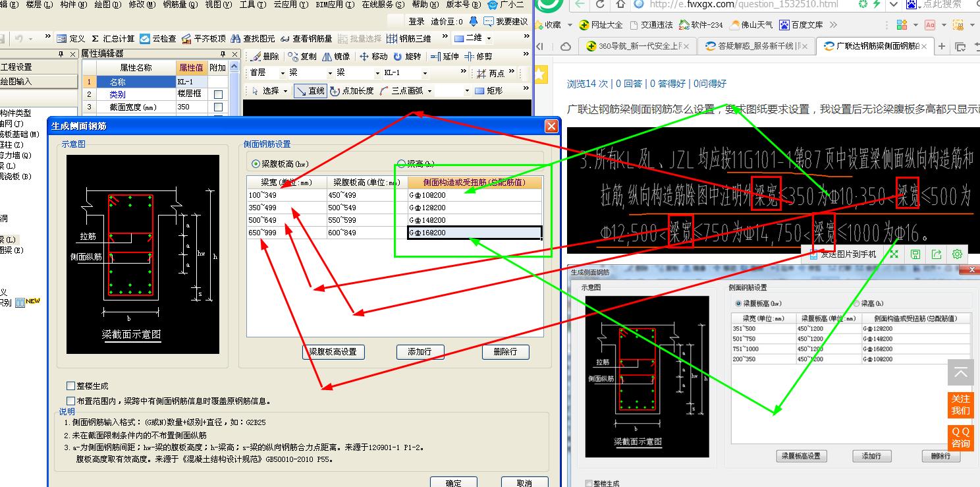Activate the 直线 line drawing tool

tap(310, 91)
